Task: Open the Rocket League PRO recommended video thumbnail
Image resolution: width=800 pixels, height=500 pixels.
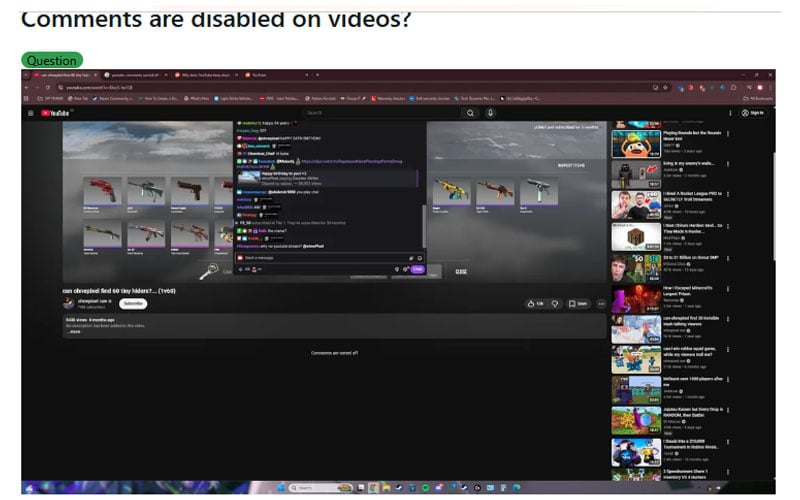Action: pos(636,205)
